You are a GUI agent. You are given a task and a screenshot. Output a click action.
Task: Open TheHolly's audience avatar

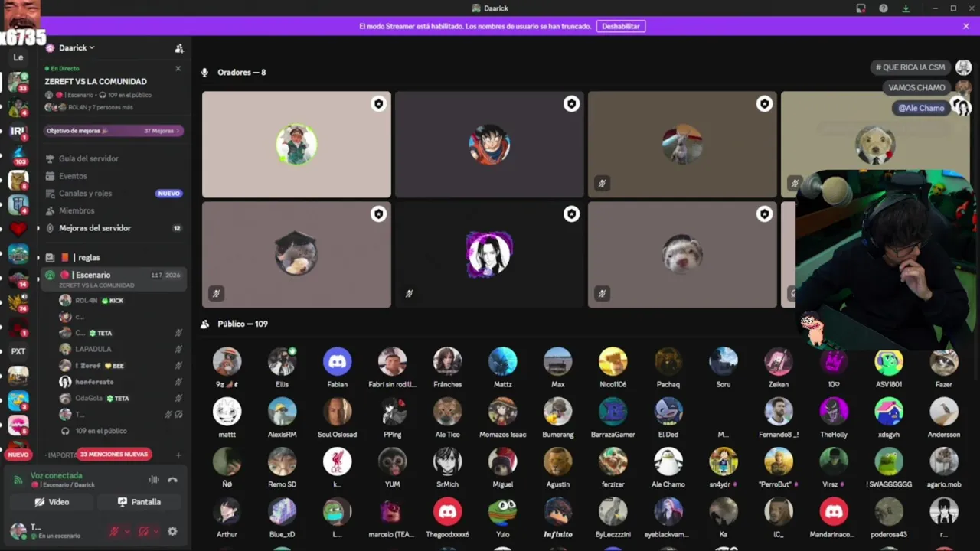pyautogui.click(x=834, y=412)
